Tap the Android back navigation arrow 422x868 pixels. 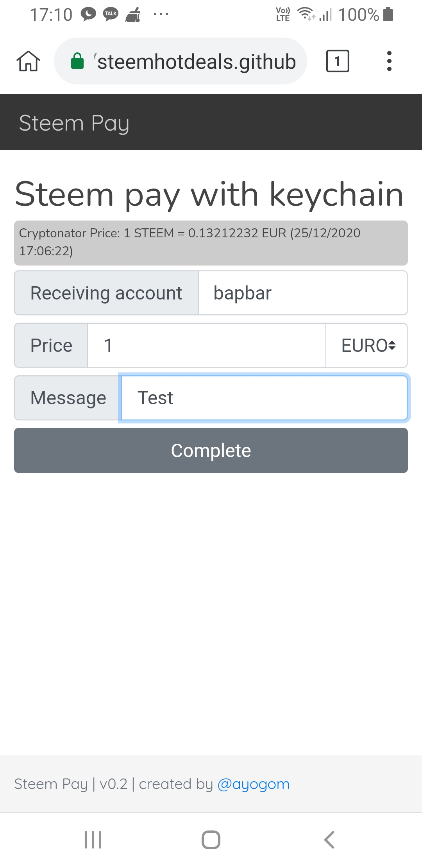pos(329,839)
